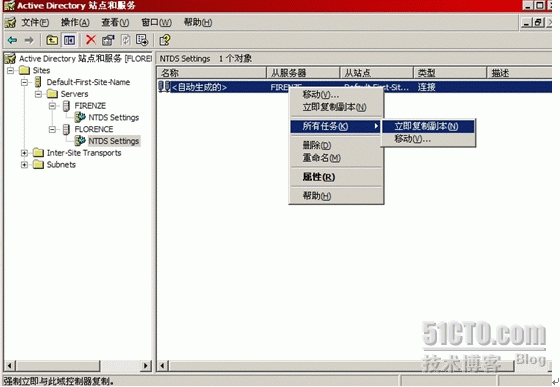The image size is (560, 387).
Task: Collapse the FIRENZE server node
Action: pos(52,106)
